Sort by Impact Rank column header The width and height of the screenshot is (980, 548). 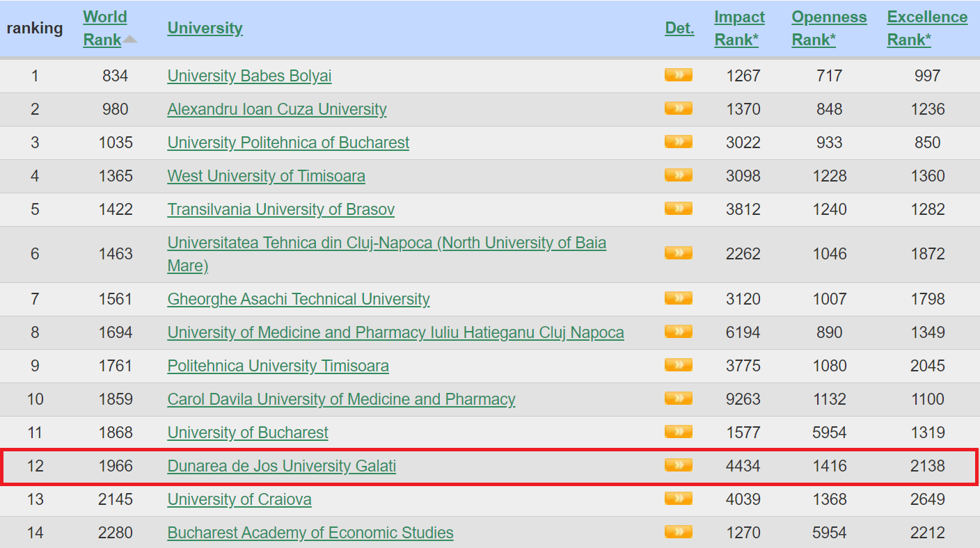[x=739, y=29]
